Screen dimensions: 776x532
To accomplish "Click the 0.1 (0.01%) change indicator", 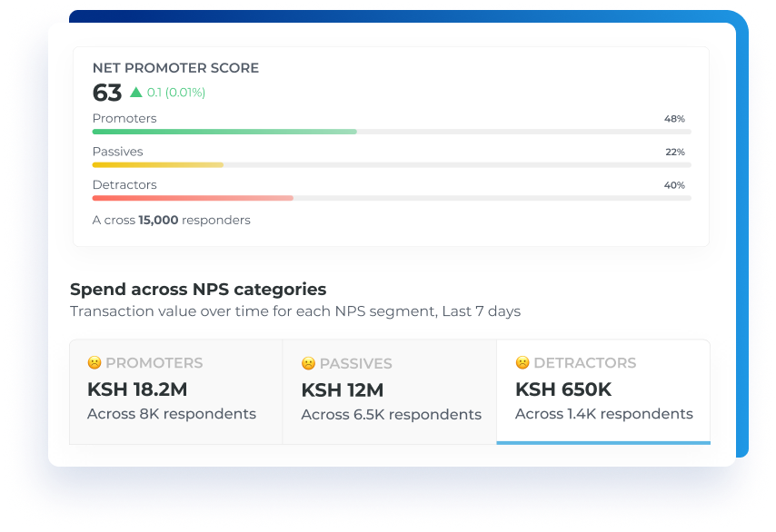I will [x=176, y=93].
